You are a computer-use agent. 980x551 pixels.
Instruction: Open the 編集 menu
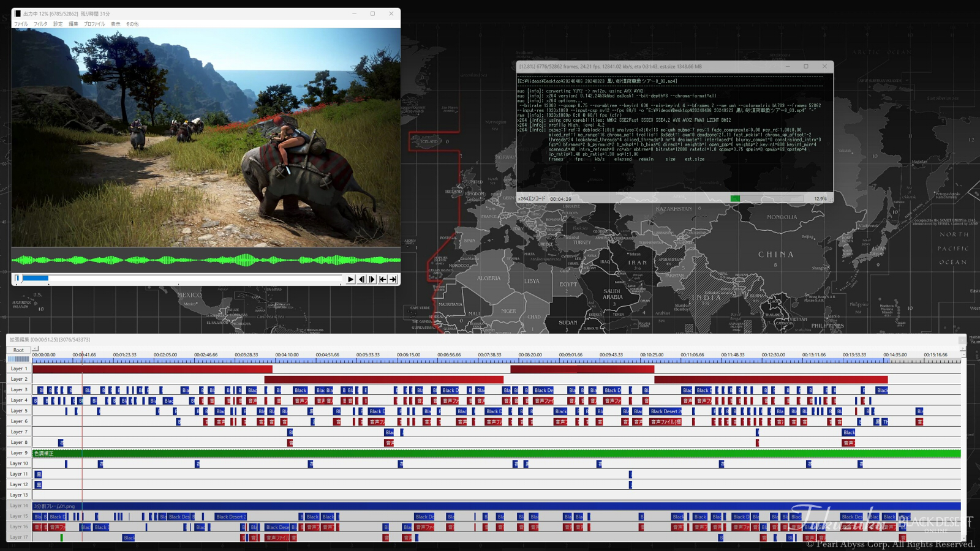point(73,24)
